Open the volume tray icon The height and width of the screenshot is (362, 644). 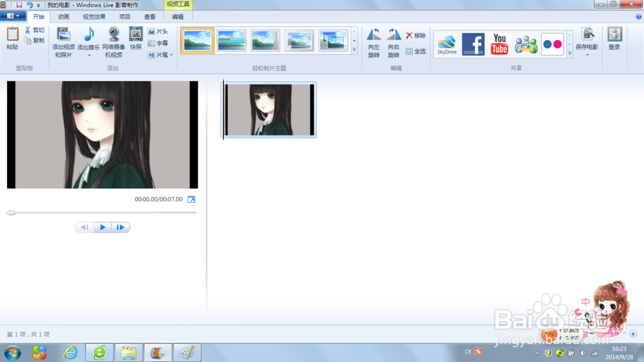click(x=582, y=353)
